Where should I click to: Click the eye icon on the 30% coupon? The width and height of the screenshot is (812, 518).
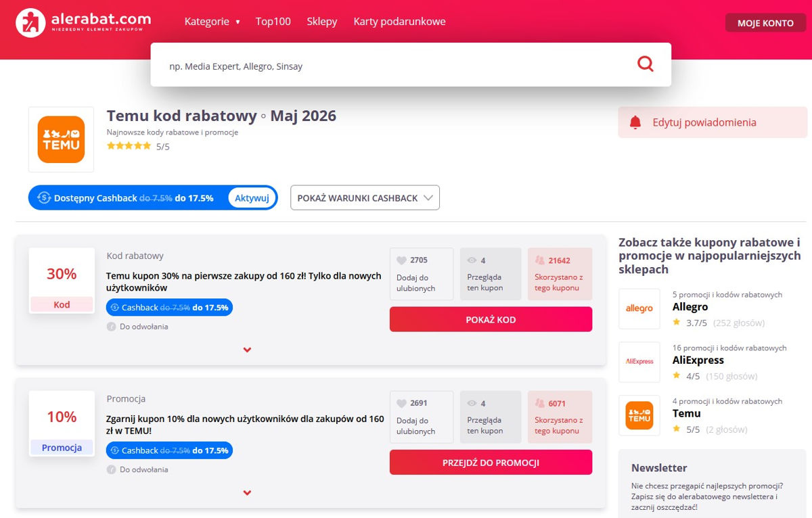[472, 260]
